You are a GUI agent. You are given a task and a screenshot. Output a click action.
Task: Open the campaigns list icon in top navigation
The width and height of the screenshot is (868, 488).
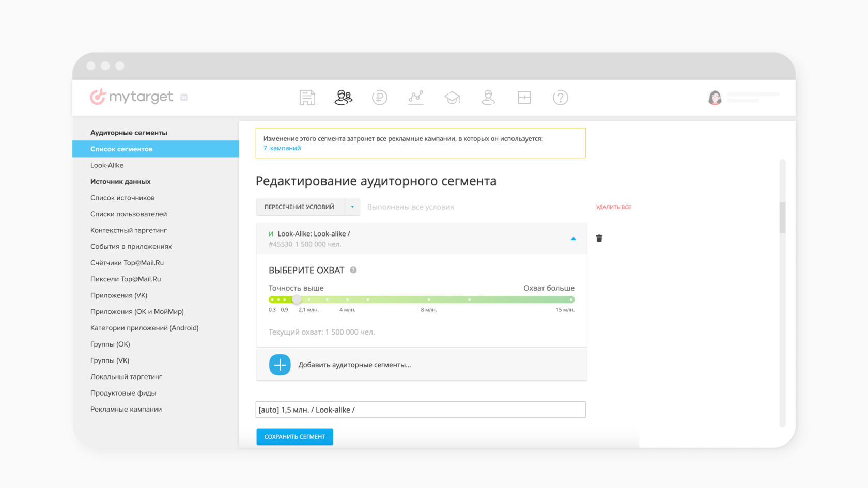(x=307, y=98)
